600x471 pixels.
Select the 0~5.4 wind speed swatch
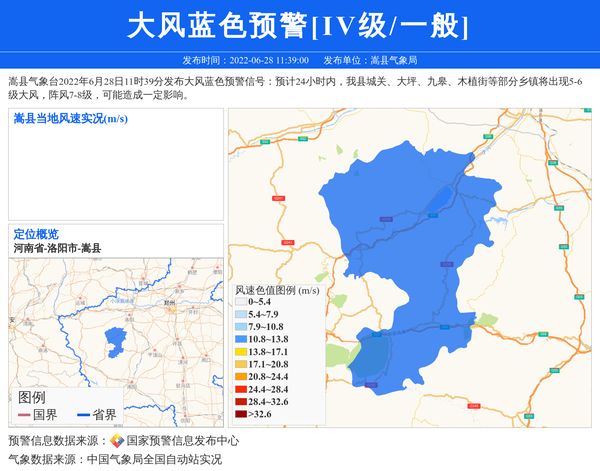click(240, 301)
